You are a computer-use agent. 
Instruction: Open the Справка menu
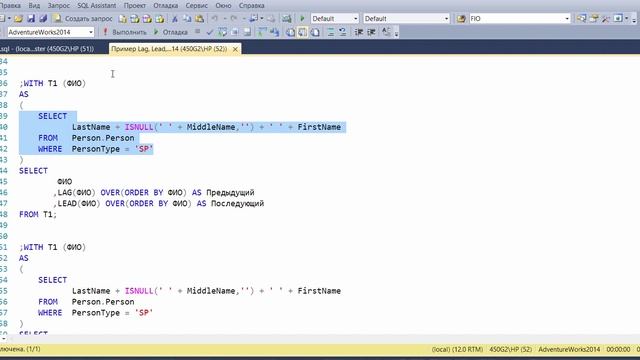point(251,5)
